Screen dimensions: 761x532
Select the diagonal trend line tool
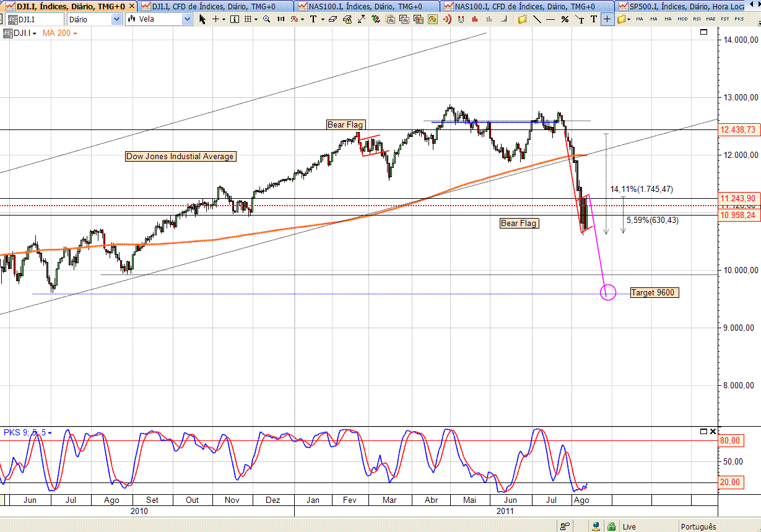[x=537, y=19]
